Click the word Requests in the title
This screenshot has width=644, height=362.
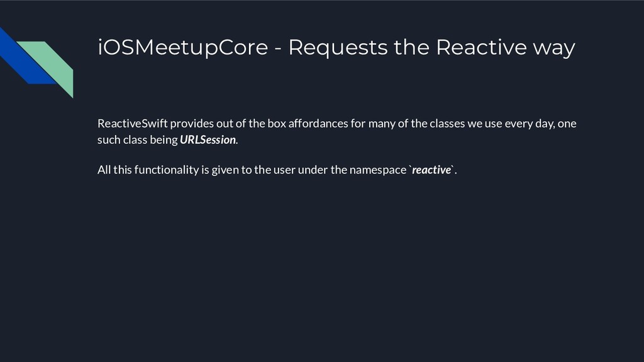click(338, 47)
